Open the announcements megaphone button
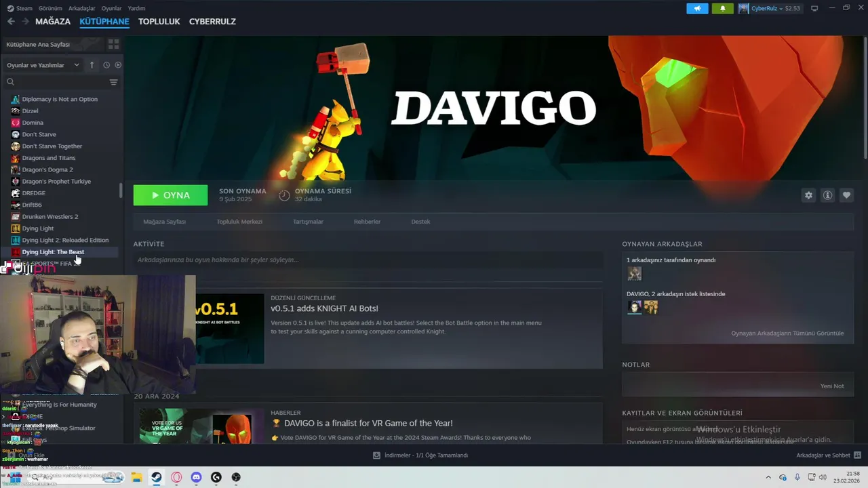The image size is (868, 488). [697, 8]
